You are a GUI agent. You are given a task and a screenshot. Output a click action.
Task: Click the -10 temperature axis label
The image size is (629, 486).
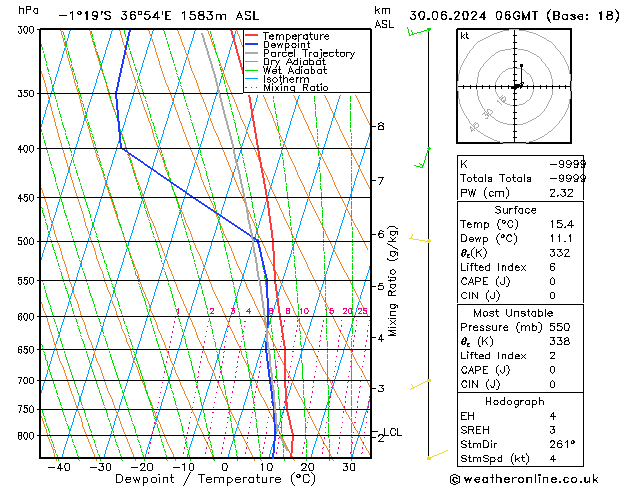183,467
